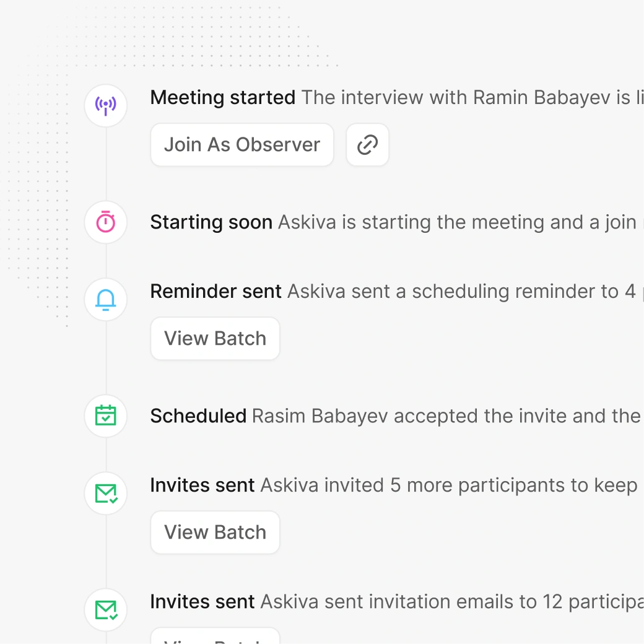The width and height of the screenshot is (644, 644).
Task: Click the Starting soon event text
Action: [x=212, y=222]
